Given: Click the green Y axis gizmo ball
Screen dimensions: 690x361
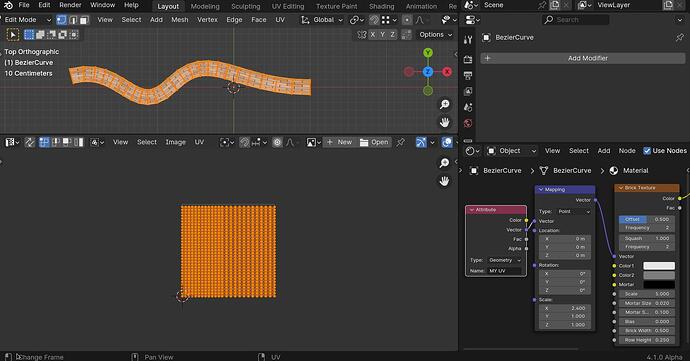Looking at the screenshot, I should (x=428, y=53).
